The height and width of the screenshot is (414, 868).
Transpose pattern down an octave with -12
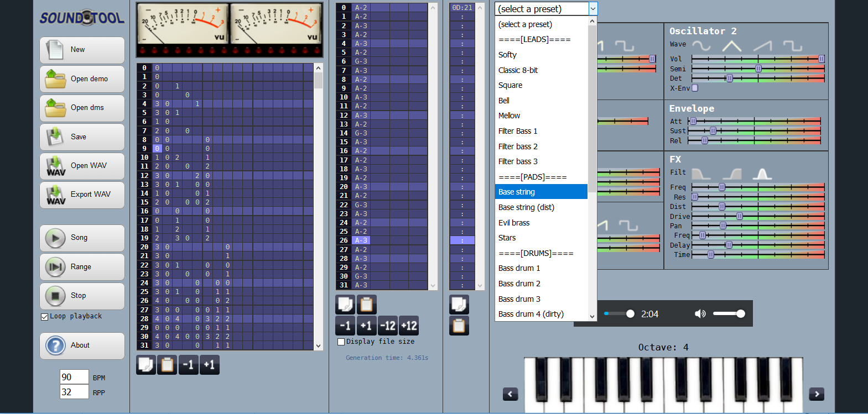coord(388,326)
